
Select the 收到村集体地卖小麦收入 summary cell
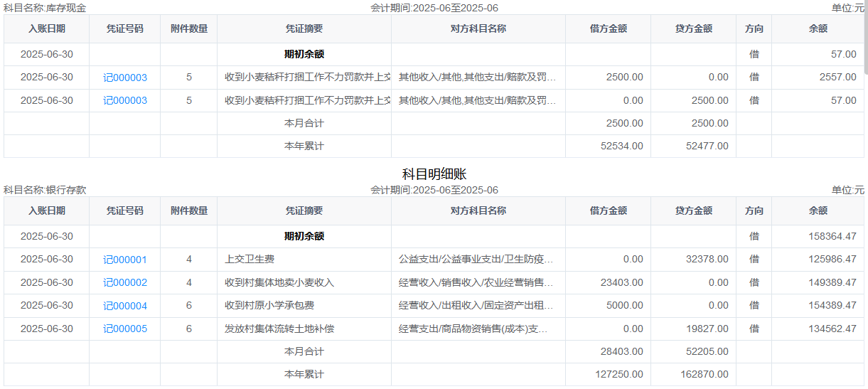pos(279,282)
